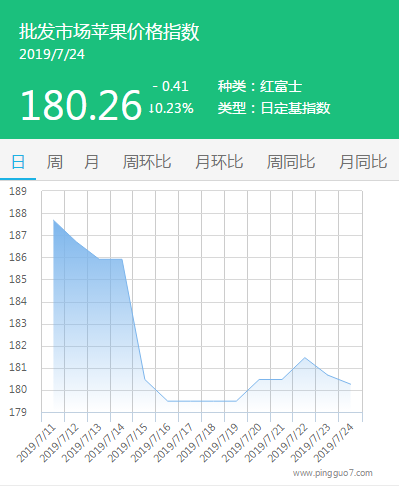The width and height of the screenshot is (399, 486).
Task: Click the percentage change ↓0.23%
Action: (171, 108)
